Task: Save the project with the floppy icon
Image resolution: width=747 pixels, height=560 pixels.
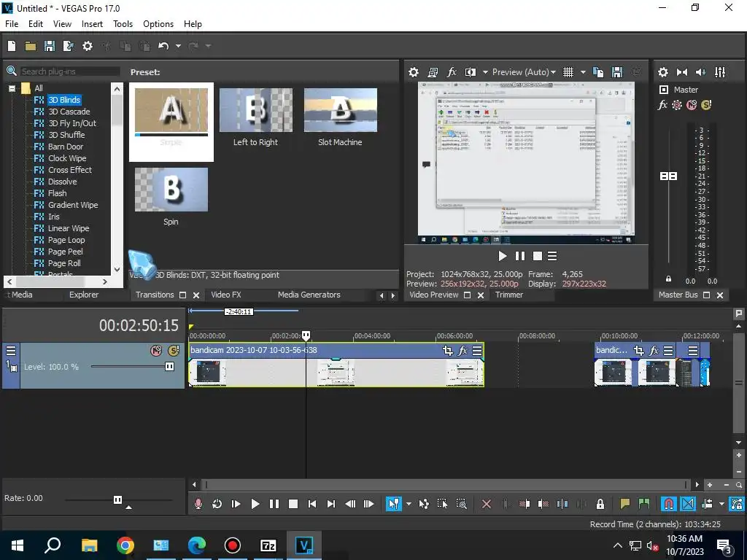Action: (x=50, y=46)
